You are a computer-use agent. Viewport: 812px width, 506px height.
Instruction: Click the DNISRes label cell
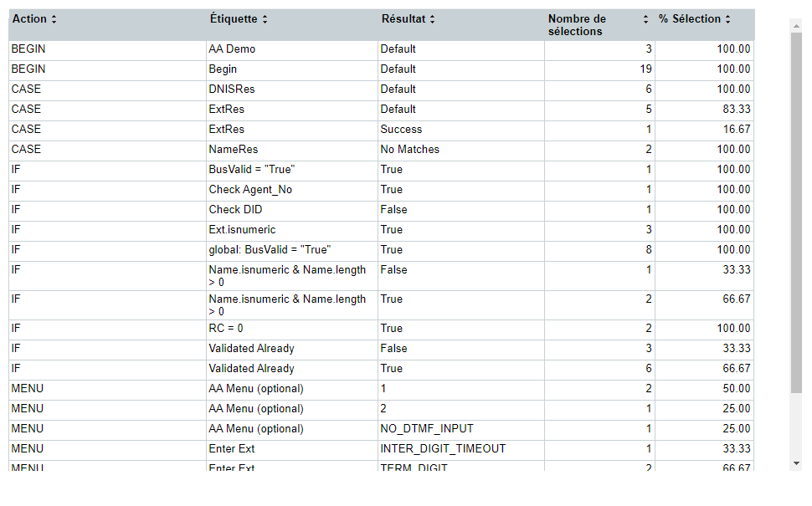(292, 89)
